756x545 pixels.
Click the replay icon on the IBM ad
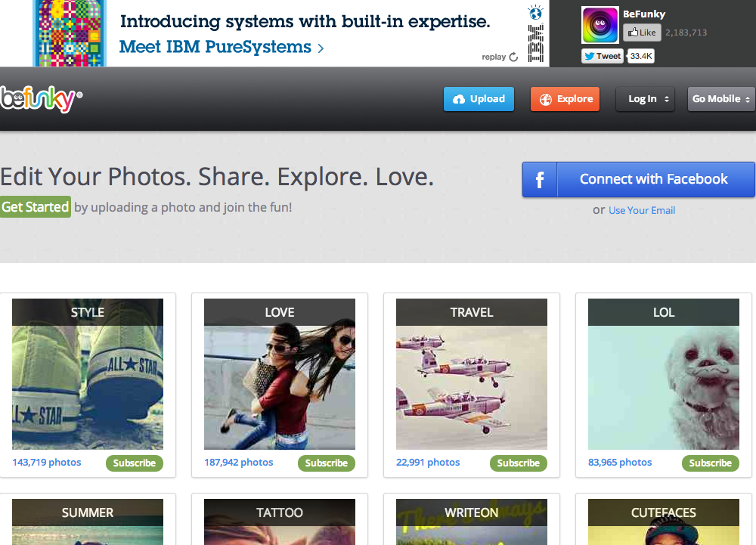point(514,57)
